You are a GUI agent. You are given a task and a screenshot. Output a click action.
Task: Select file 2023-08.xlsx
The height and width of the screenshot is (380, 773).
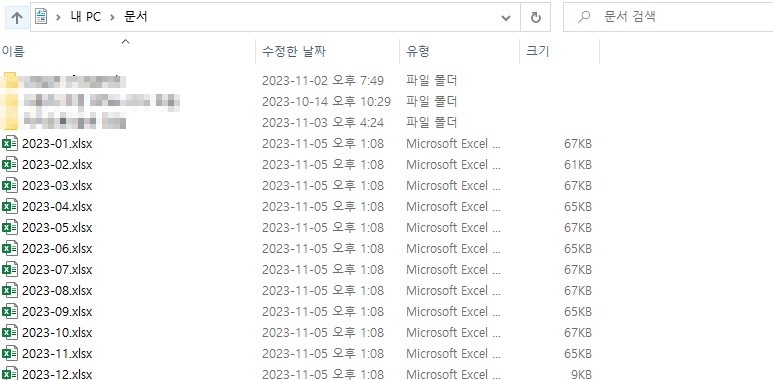coord(57,291)
